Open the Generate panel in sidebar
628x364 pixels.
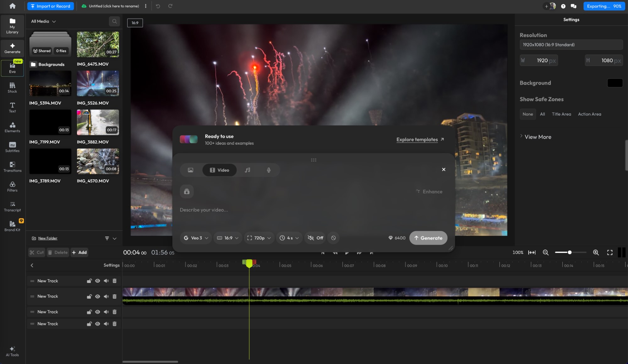[12, 48]
